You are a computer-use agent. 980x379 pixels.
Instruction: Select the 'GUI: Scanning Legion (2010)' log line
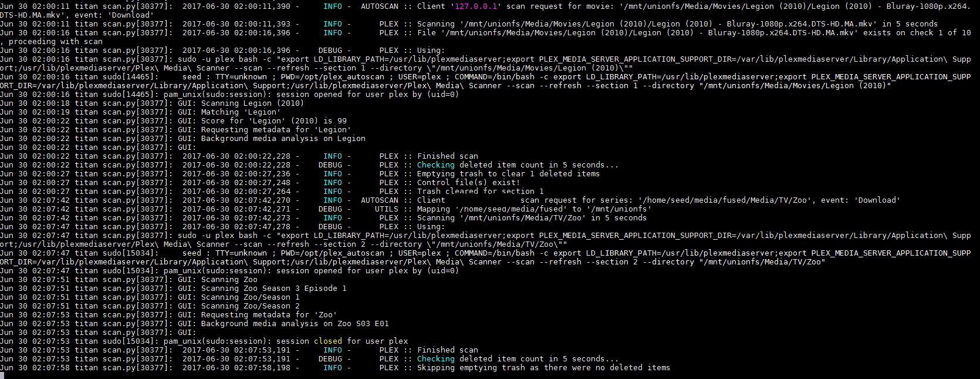pyautogui.click(x=241, y=103)
